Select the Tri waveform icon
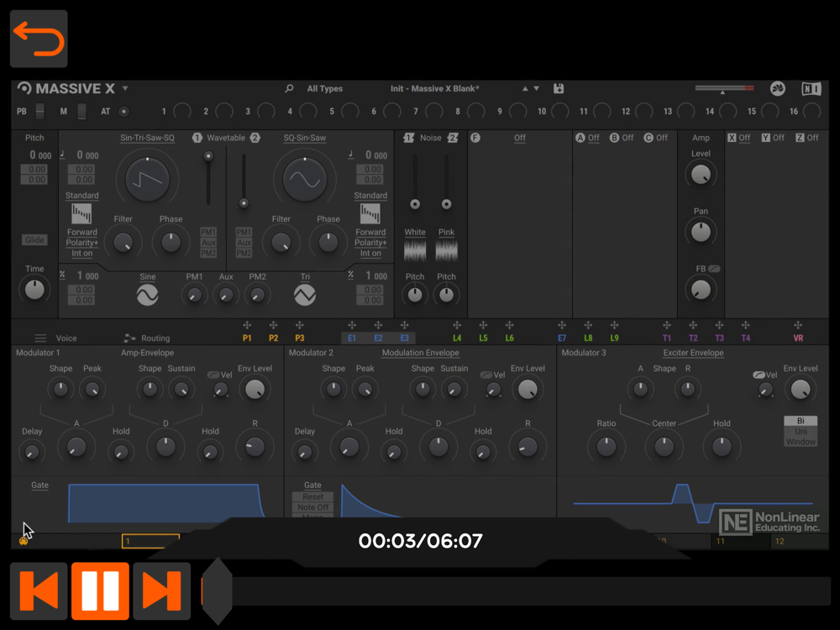Screen dimensions: 840x630 pyautogui.click(x=305, y=295)
